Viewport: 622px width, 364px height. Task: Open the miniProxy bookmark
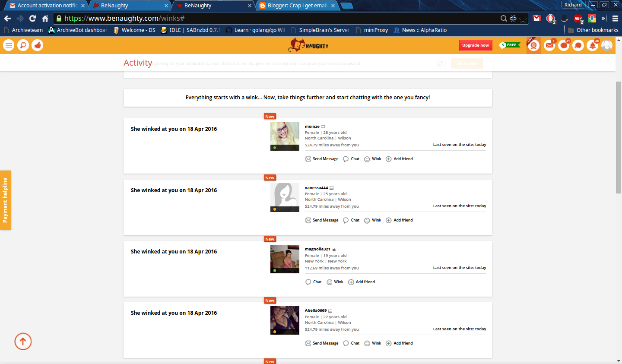click(x=372, y=30)
